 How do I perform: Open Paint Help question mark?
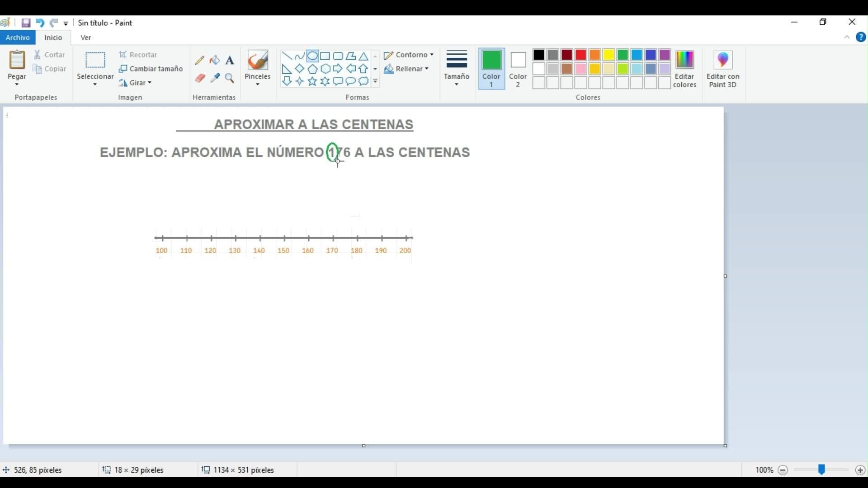[x=861, y=38]
